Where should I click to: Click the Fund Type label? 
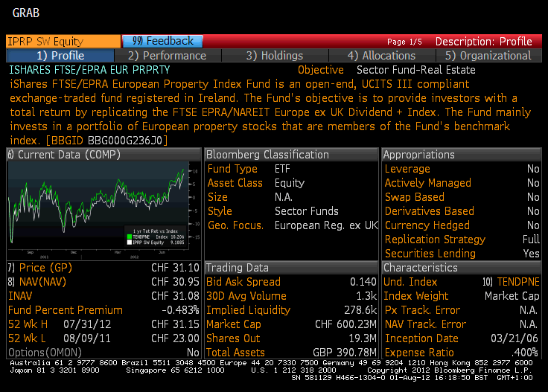click(232, 169)
